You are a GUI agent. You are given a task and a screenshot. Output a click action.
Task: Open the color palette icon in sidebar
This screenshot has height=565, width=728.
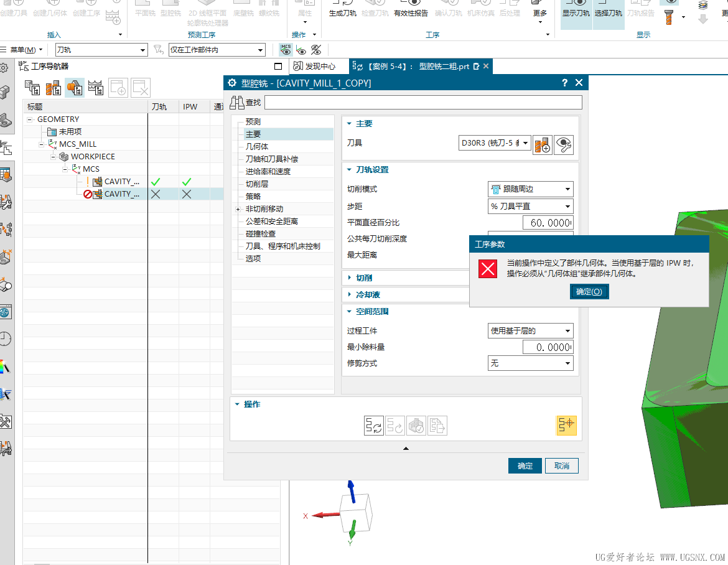click(x=4, y=367)
